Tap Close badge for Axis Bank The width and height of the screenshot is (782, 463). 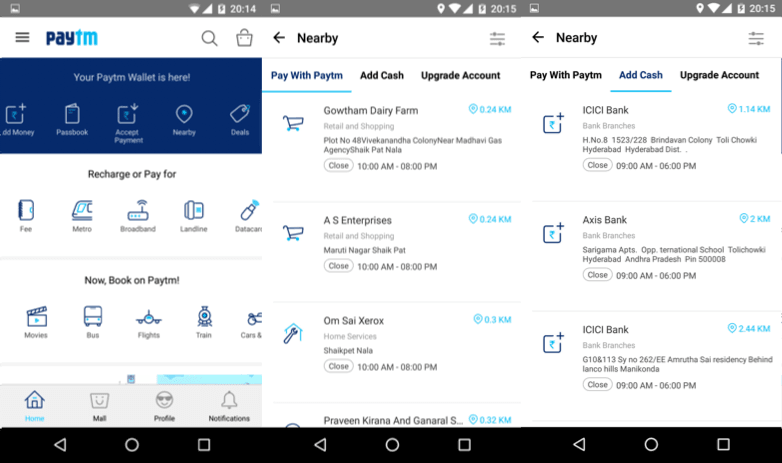pyautogui.click(x=597, y=275)
